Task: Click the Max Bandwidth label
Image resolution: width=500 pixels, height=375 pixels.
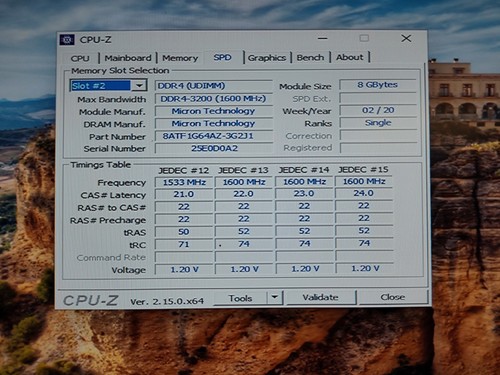Action: [112, 99]
